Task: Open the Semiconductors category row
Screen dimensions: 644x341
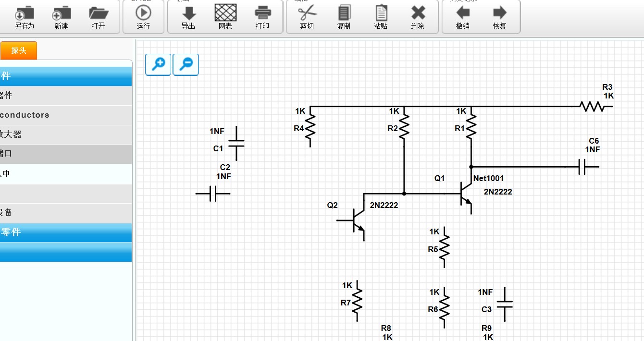Action: pyautogui.click(x=66, y=115)
